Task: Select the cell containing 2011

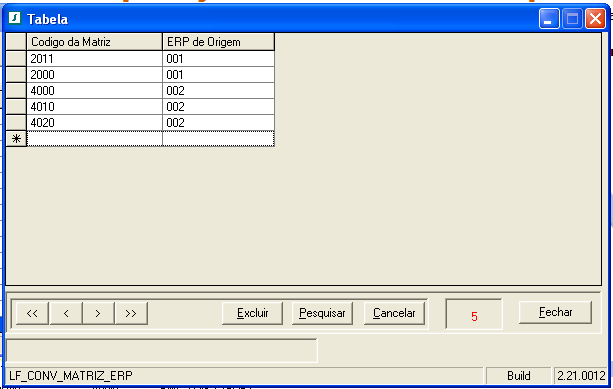Action: 94,59
